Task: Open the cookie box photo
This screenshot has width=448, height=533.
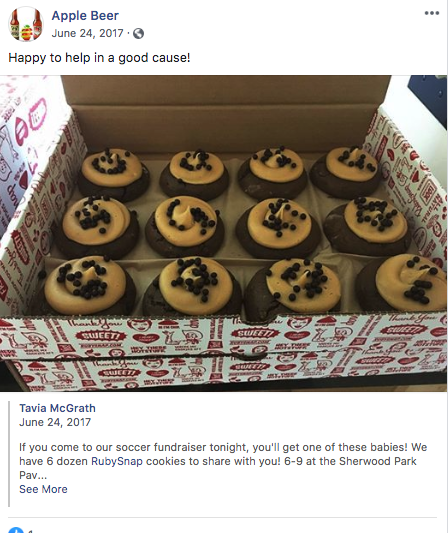Action: click(x=224, y=233)
